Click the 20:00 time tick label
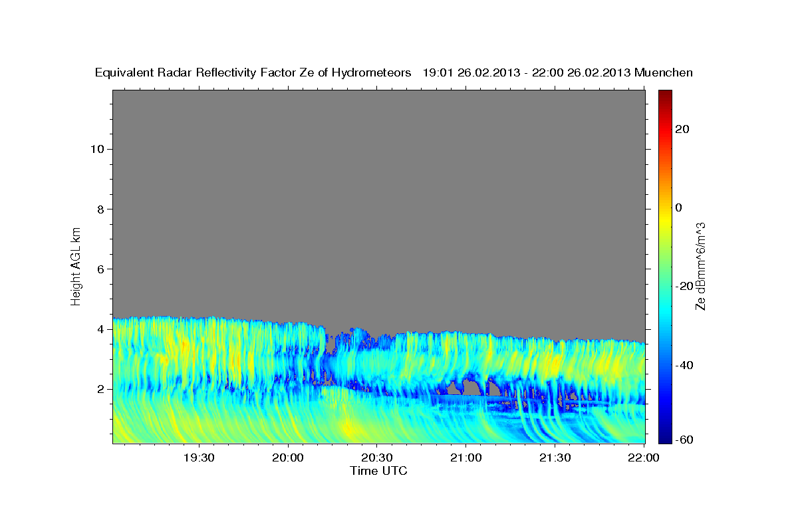Screen dimensions: 798x532 pos(287,458)
